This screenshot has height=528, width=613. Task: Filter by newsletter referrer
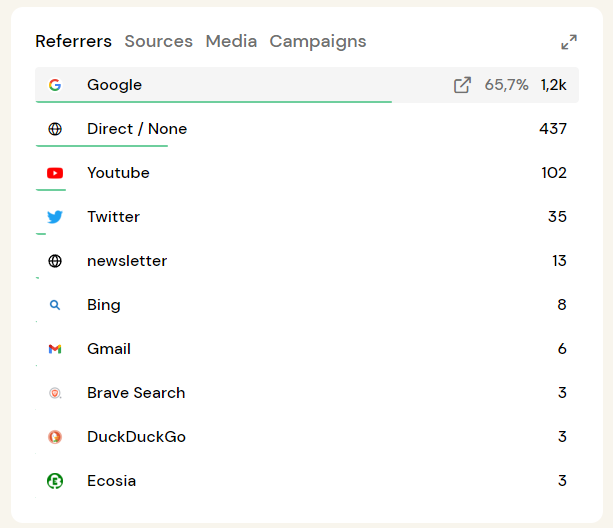127,261
